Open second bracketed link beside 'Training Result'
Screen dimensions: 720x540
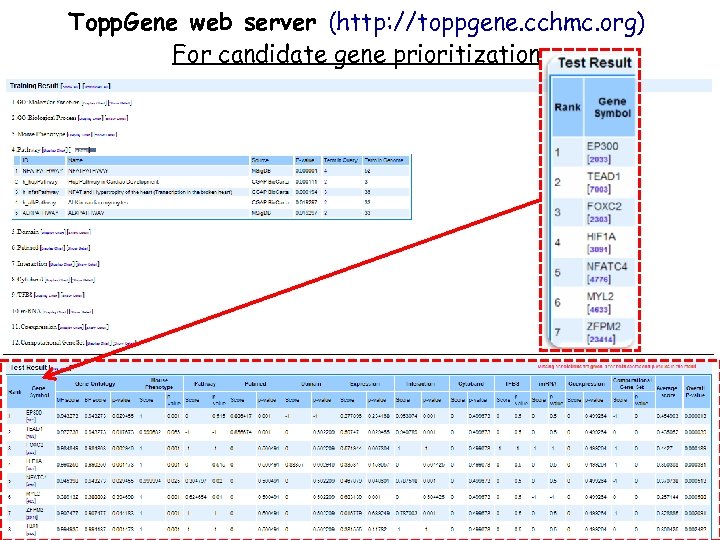point(96,86)
